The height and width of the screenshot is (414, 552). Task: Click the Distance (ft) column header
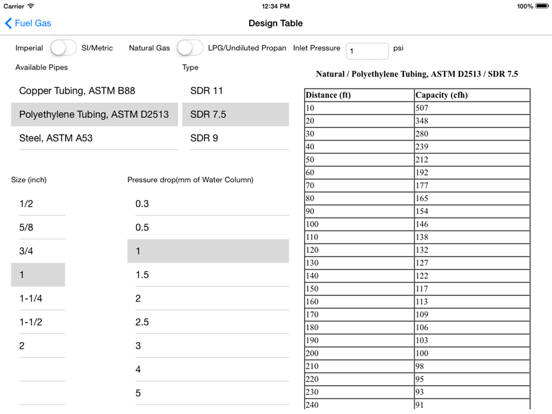(359, 95)
